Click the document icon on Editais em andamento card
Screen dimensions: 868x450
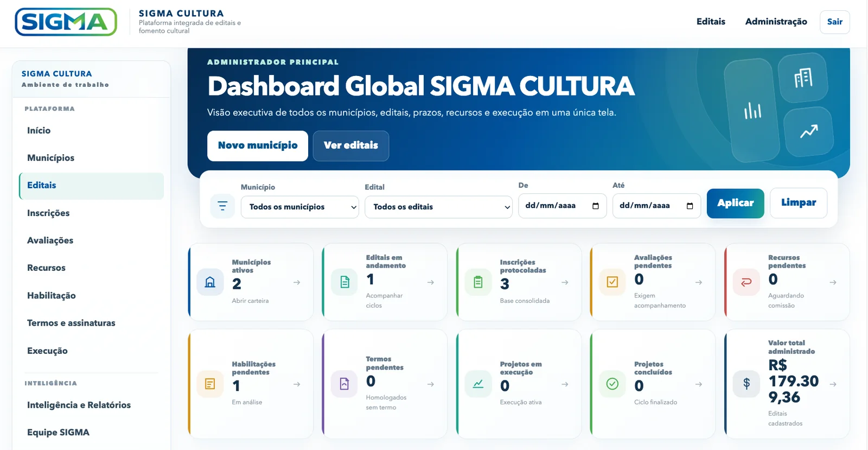[344, 282]
